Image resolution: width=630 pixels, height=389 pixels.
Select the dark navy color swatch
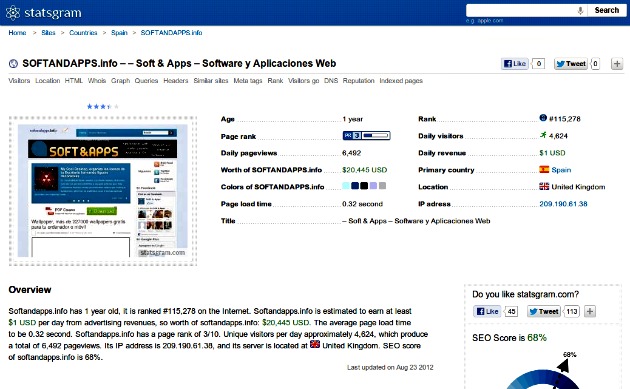pyautogui.click(x=355, y=186)
